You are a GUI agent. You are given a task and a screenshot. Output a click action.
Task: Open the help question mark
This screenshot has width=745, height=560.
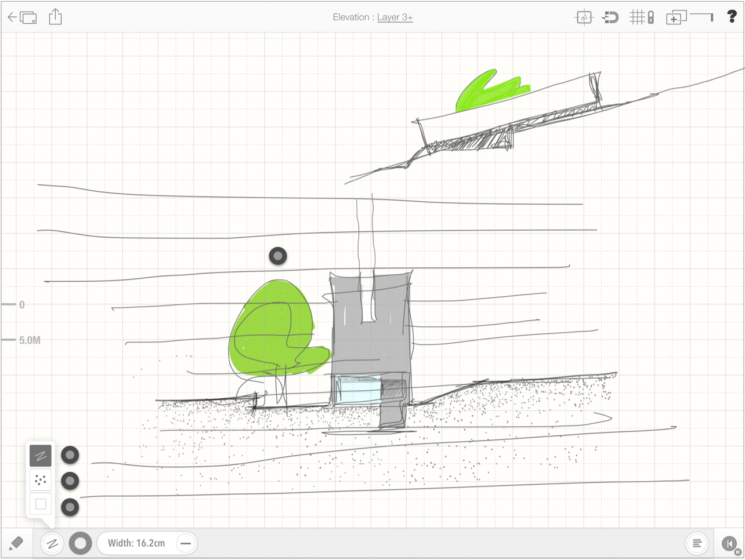coord(732,17)
